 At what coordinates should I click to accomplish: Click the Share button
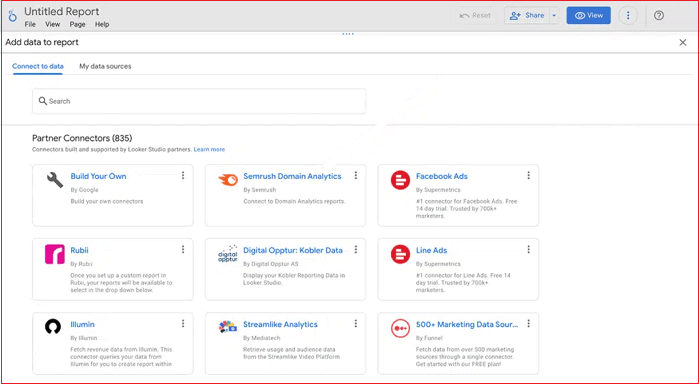[x=528, y=15]
